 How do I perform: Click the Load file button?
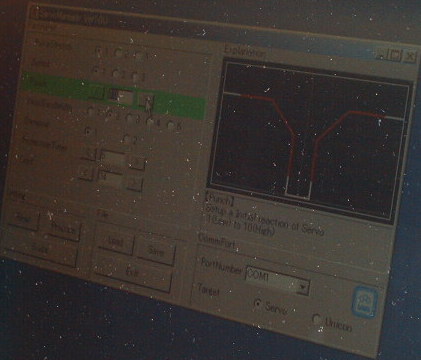115,241
